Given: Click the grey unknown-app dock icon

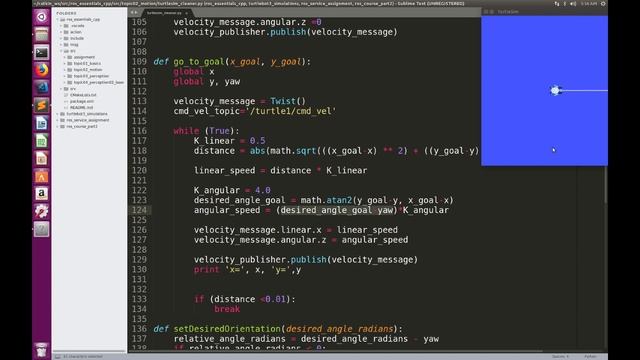Looking at the screenshot, I should 41,229.
